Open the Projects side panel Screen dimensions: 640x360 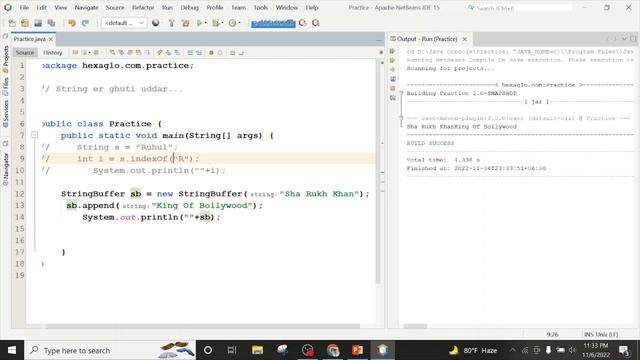(6, 58)
